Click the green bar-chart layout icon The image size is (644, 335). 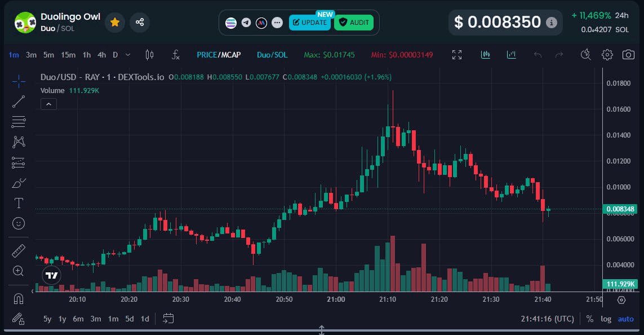coord(486,55)
